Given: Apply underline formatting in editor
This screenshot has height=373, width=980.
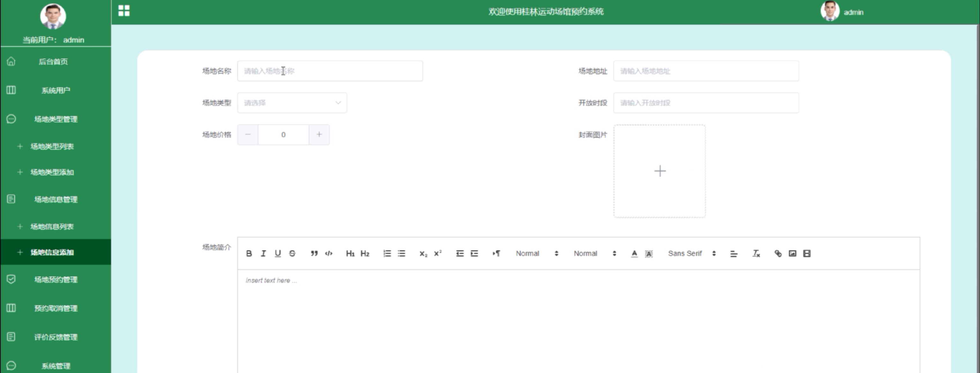Looking at the screenshot, I should click(278, 254).
